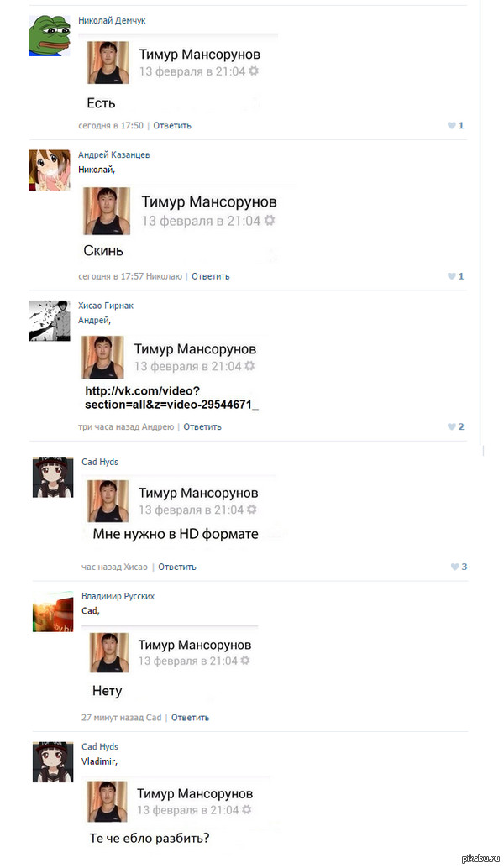Open Хисао Гирнак's profile name link

coord(106,306)
